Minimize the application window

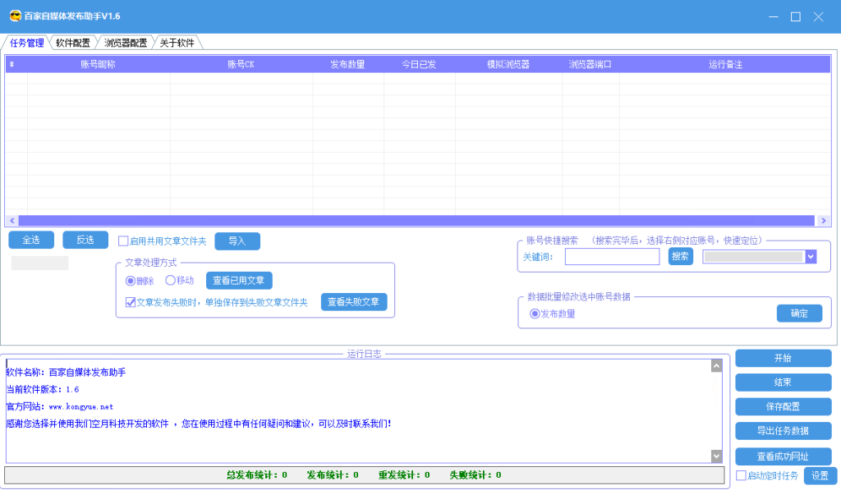774,16
